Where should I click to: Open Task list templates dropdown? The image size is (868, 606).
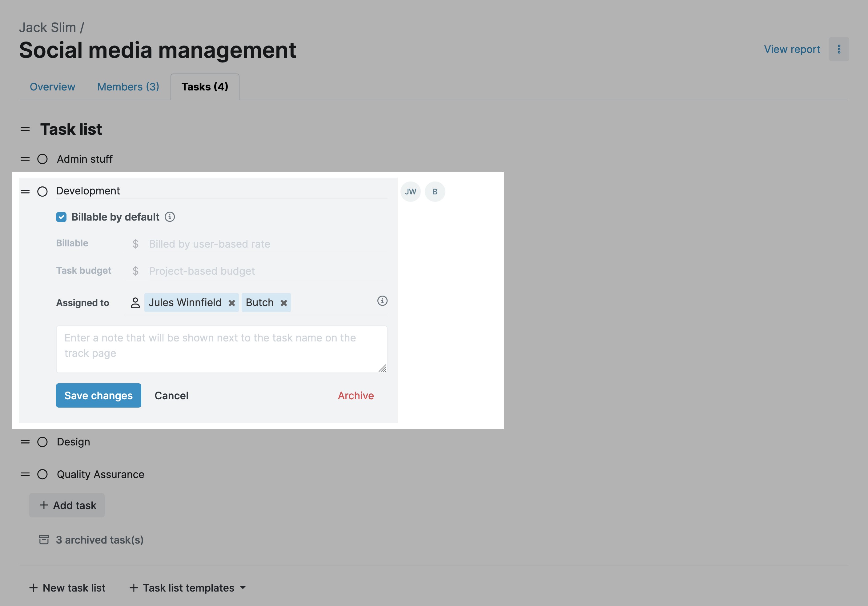pos(188,588)
